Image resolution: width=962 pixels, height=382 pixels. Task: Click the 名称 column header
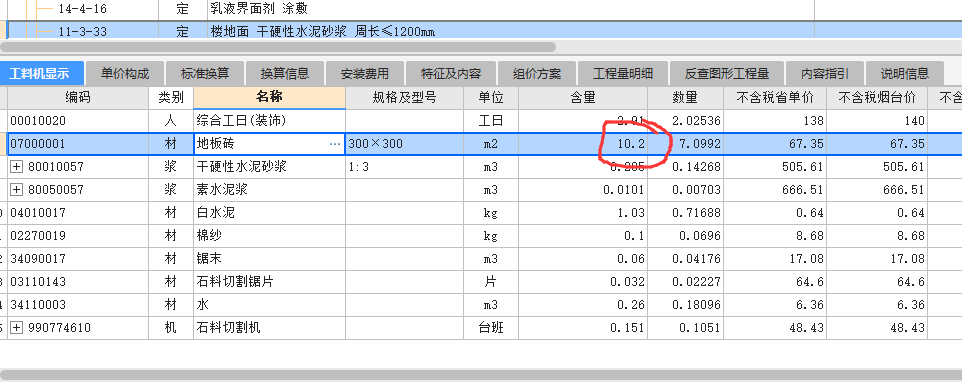[269, 97]
